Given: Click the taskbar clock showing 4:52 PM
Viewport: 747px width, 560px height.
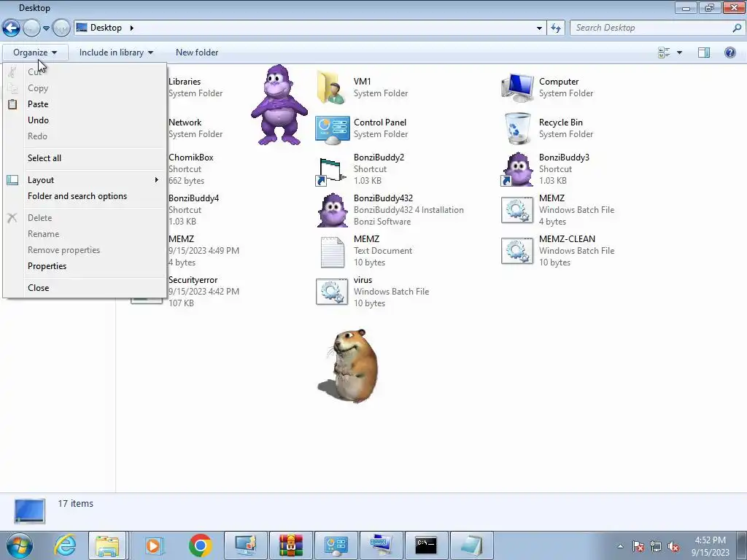Looking at the screenshot, I should [710, 546].
